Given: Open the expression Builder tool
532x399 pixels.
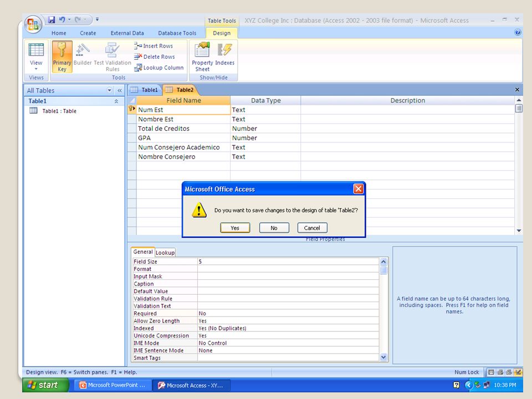Looking at the screenshot, I should [83, 54].
